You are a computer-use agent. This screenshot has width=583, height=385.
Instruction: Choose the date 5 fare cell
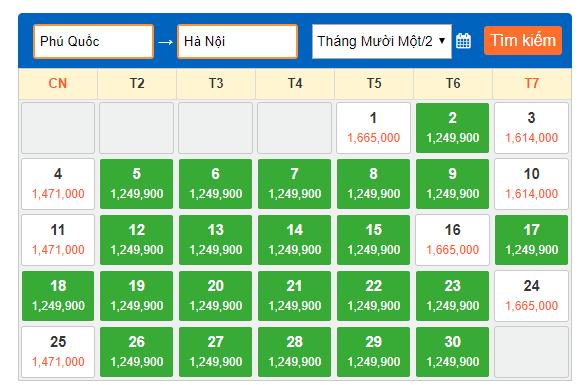(136, 184)
